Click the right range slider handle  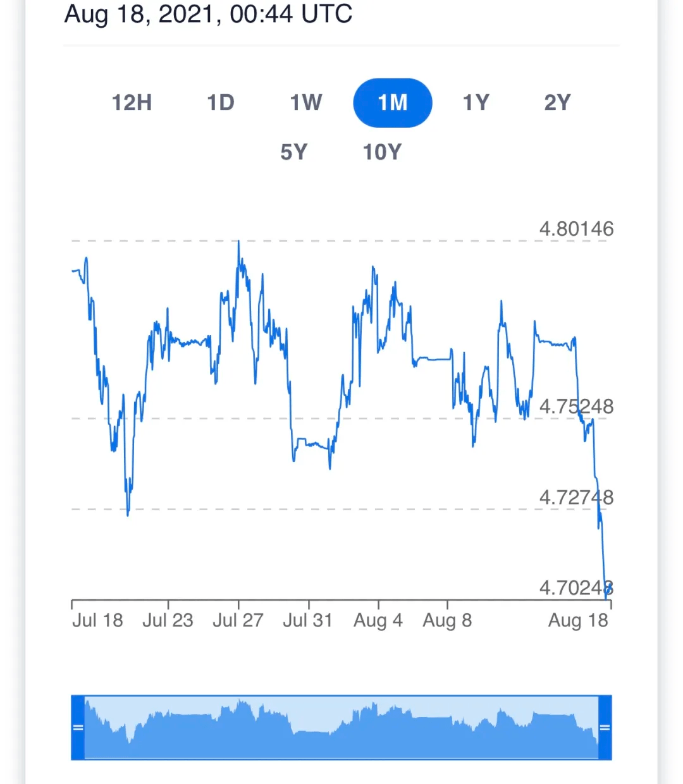pyautogui.click(x=605, y=727)
